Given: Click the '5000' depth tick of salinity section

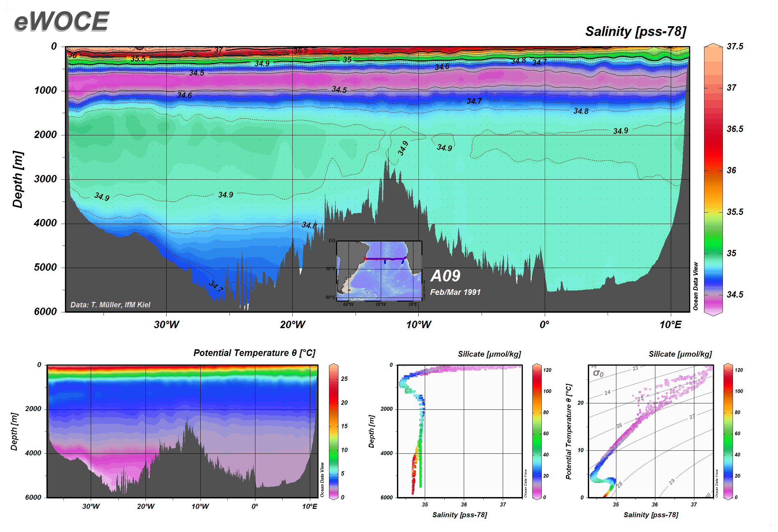Looking at the screenshot, I should (x=45, y=267).
